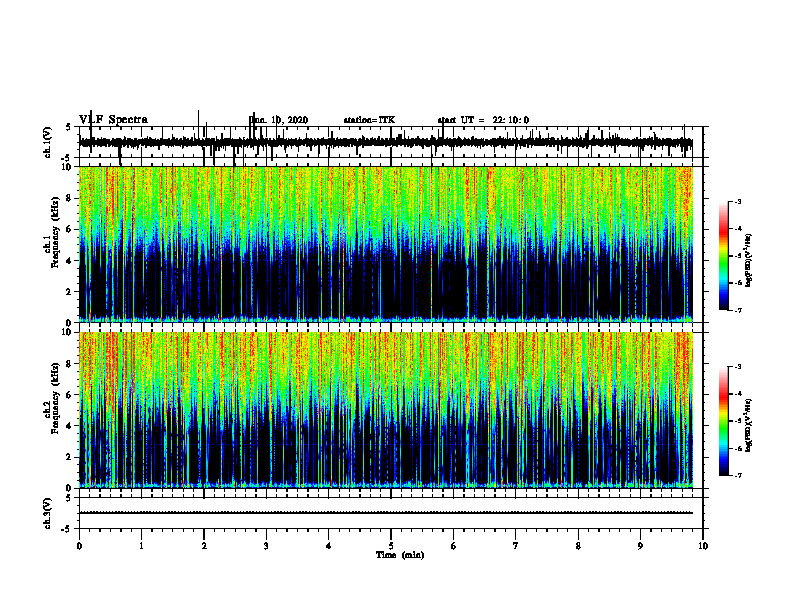
Task: Click the "-7" label on ch.1 color scale
Action: (737, 310)
